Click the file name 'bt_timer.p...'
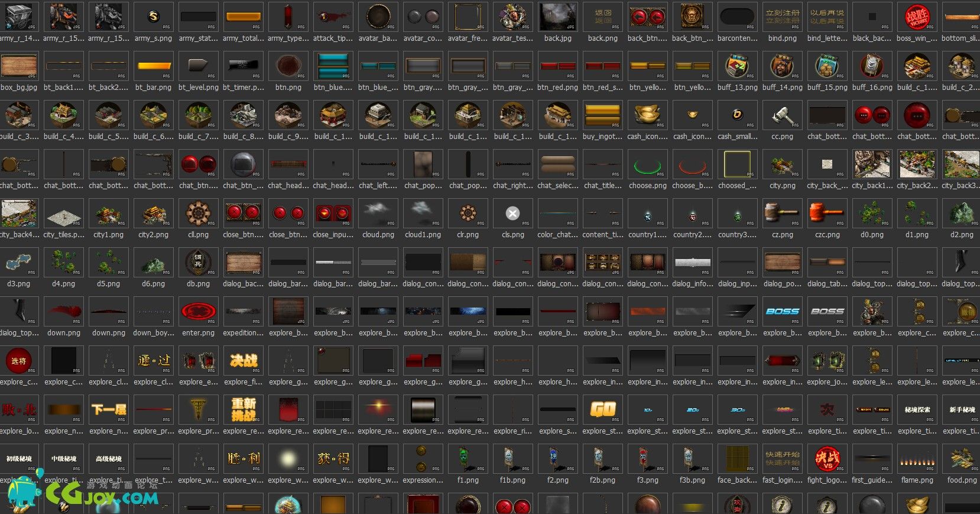The image size is (980, 514). (x=244, y=88)
